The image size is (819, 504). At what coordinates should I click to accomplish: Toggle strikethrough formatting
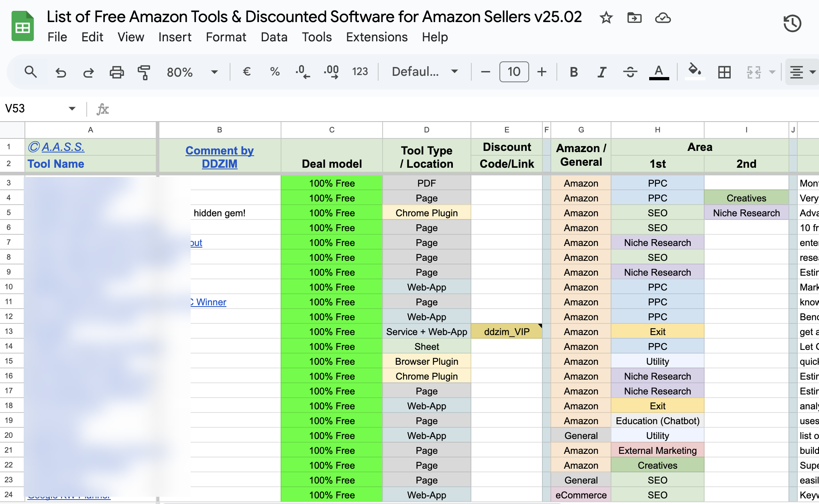pyautogui.click(x=630, y=72)
